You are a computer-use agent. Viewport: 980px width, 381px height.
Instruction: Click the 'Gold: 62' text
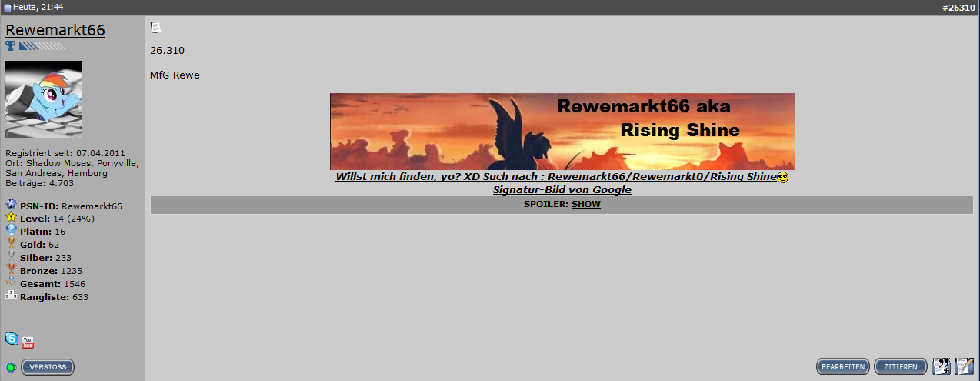(x=39, y=245)
